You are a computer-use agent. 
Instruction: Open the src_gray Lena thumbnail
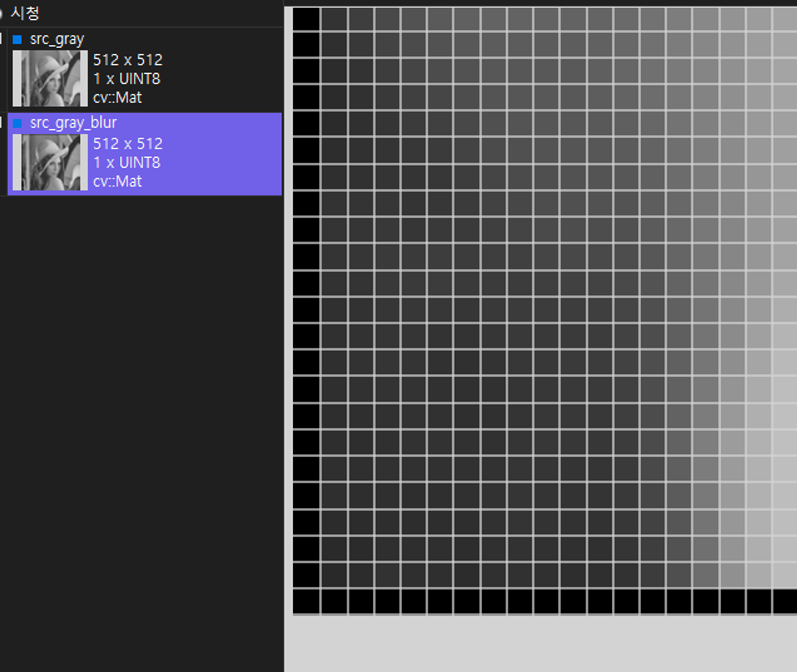click(x=50, y=78)
